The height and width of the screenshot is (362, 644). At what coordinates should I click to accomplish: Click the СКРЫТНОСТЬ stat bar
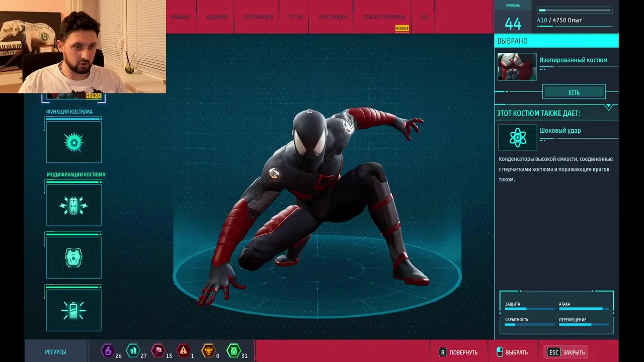coord(530,325)
